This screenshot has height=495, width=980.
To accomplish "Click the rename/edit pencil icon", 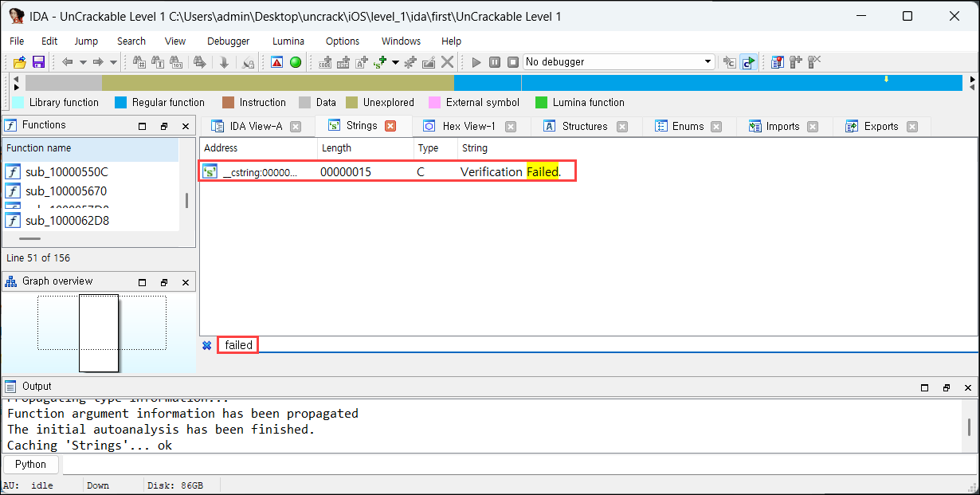I will pos(429,62).
